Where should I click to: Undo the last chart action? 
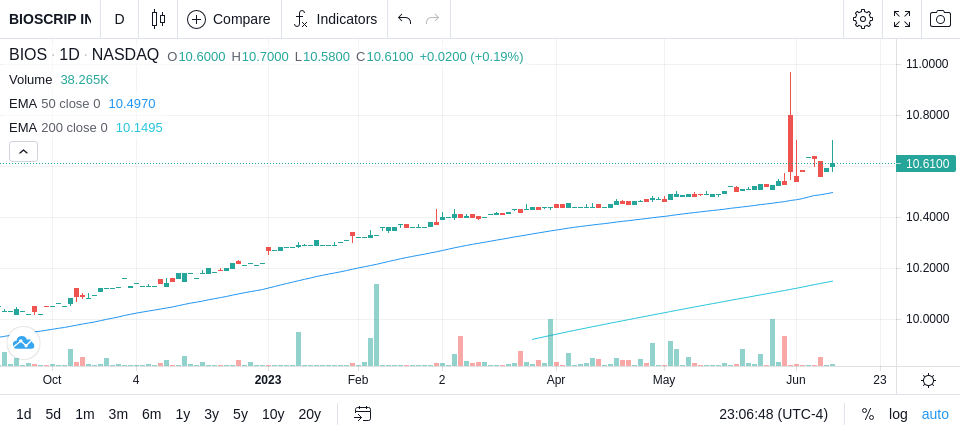(404, 19)
